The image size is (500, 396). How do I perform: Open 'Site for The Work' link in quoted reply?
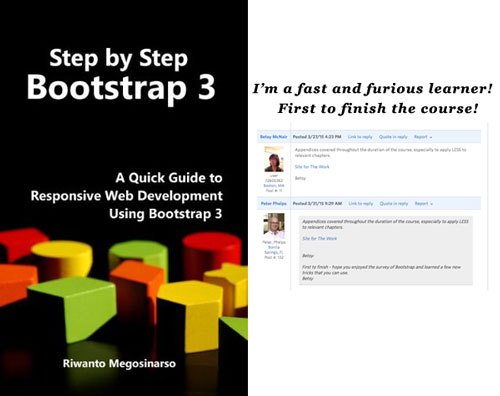click(319, 239)
